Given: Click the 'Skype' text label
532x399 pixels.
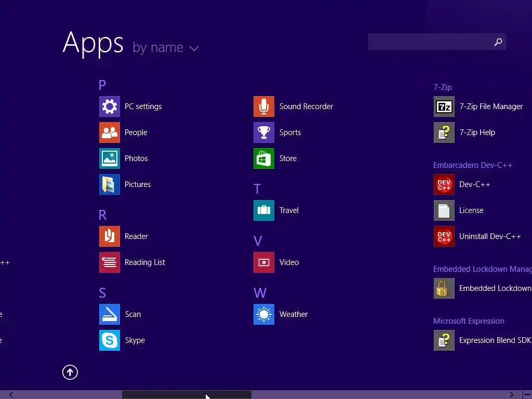Looking at the screenshot, I should click(x=135, y=340).
